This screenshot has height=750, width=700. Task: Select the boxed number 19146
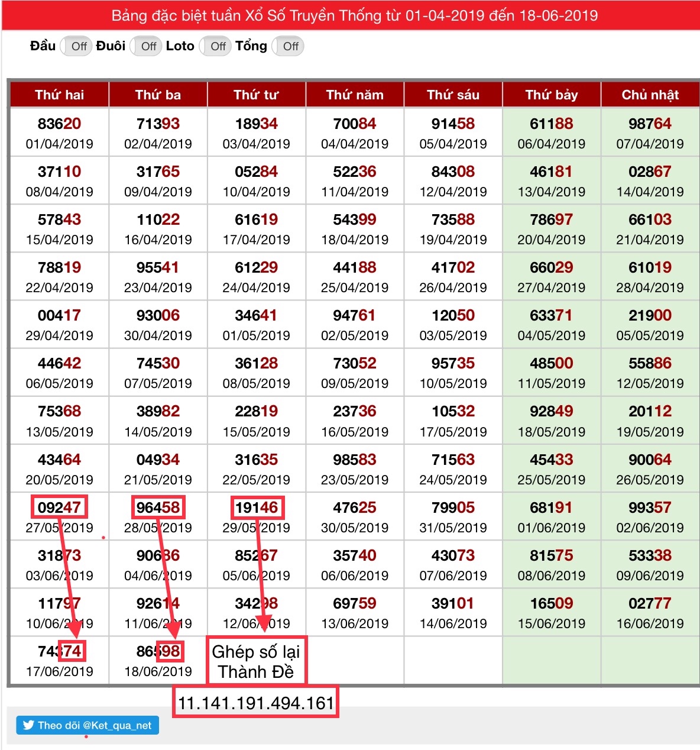point(257,507)
